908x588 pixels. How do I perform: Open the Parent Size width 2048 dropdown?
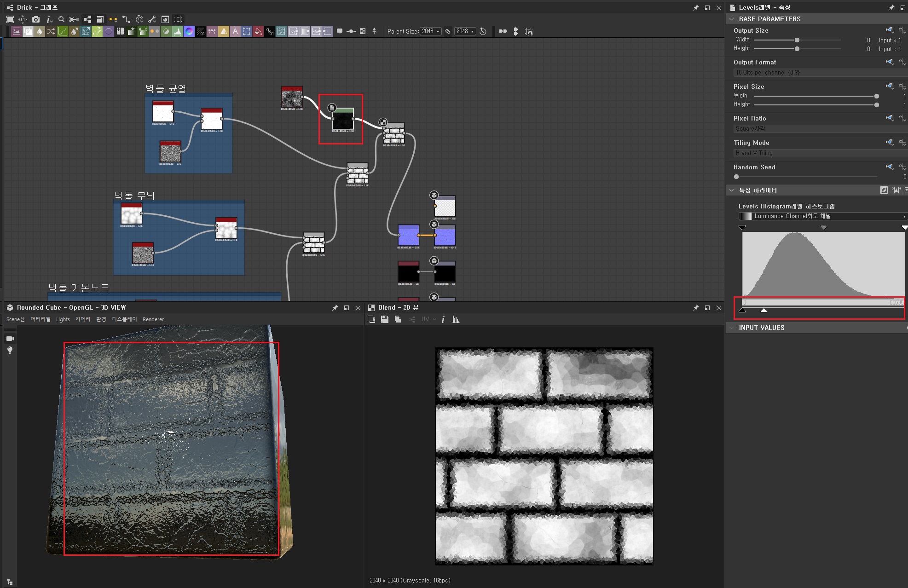pyautogui.click(x=431, y=31)
